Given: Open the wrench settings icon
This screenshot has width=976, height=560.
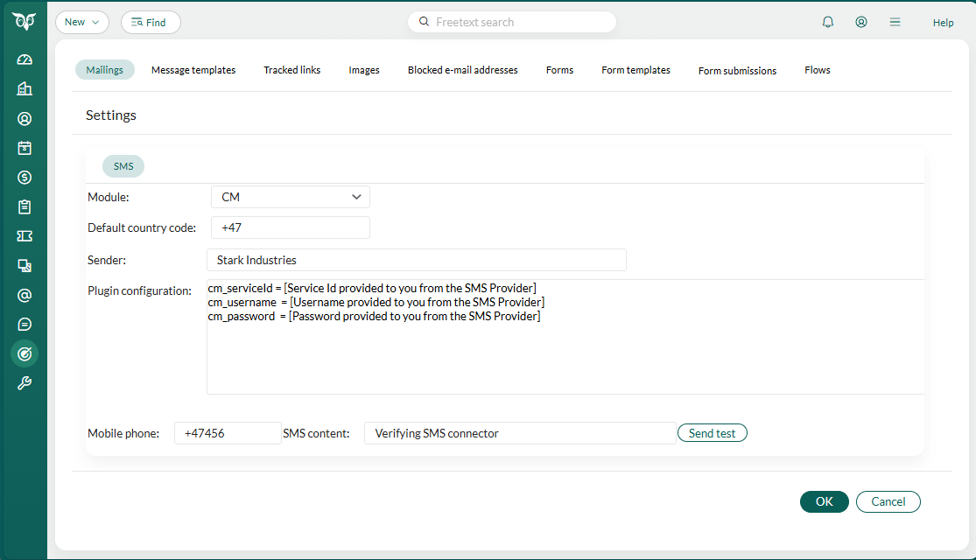Looking at the screenshot, I should [24, 382].
